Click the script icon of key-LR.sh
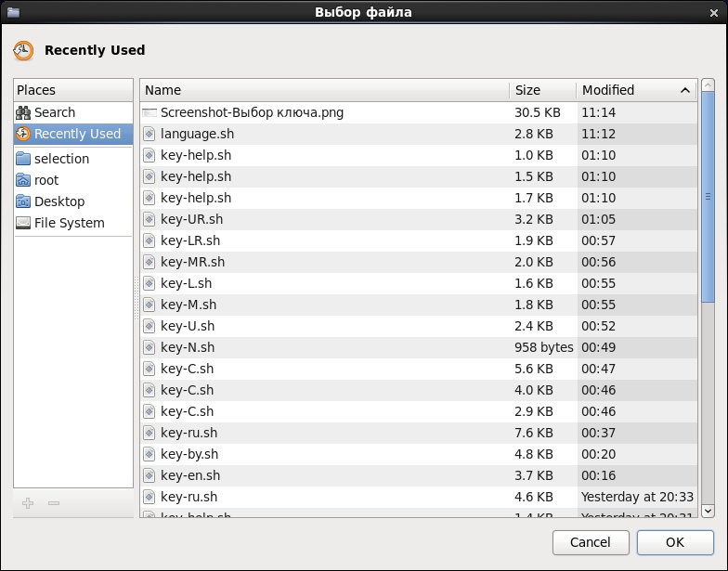Viewport: 728px width, 571px height. click(x=149, y=240)
